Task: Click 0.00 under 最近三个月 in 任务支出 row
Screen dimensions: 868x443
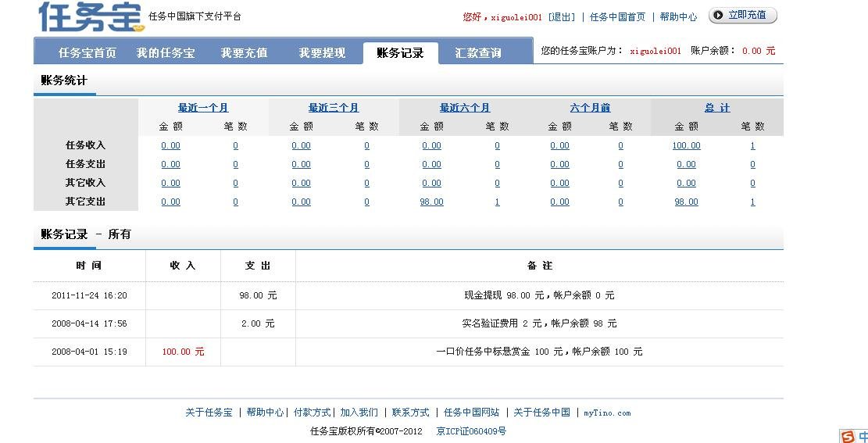Action: (x=301, y=164)
